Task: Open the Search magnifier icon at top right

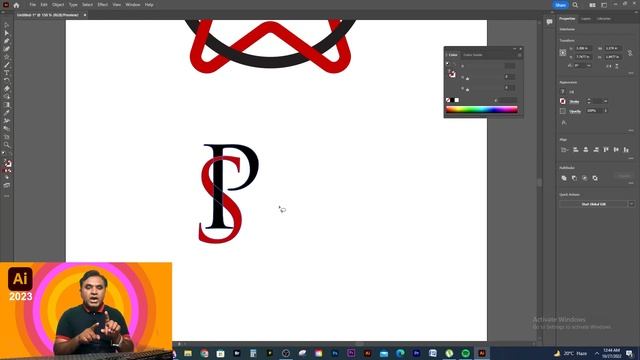Action: coord(575,5)
